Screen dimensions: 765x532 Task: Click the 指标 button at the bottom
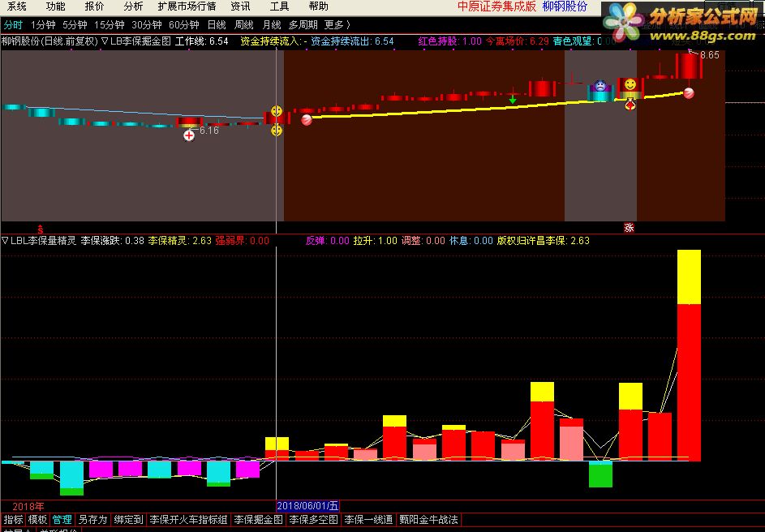pos(13,520)
